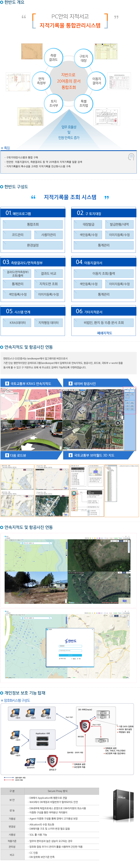Click the 05. 시스템 연계 header

coord(33,311)
